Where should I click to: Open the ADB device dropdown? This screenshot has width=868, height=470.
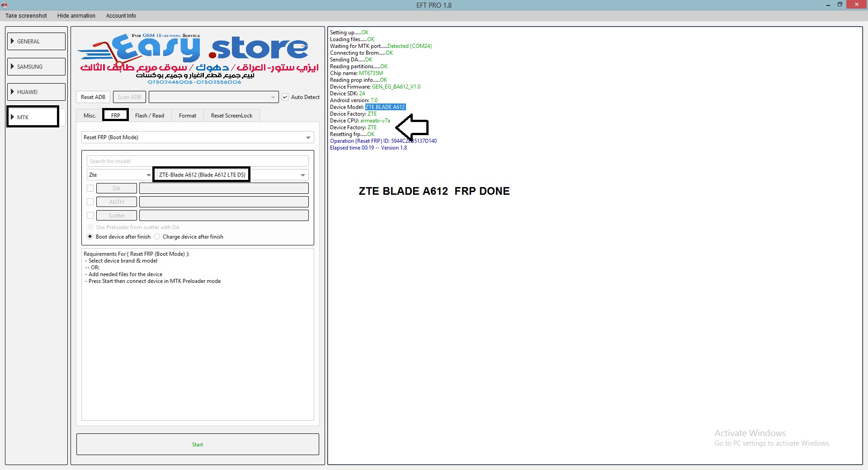click(x=214, y=97)
